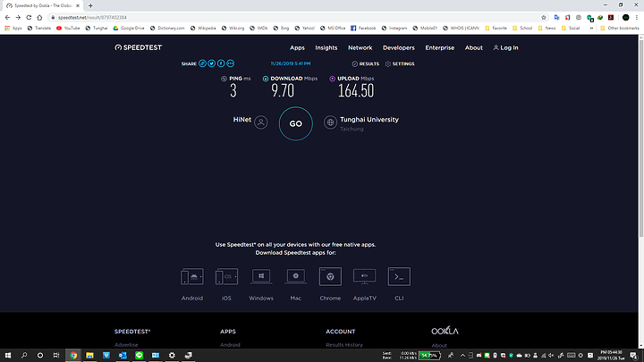Open the Results History footer link
Viewport: 644px width, 362px height.
coord(344,345)
